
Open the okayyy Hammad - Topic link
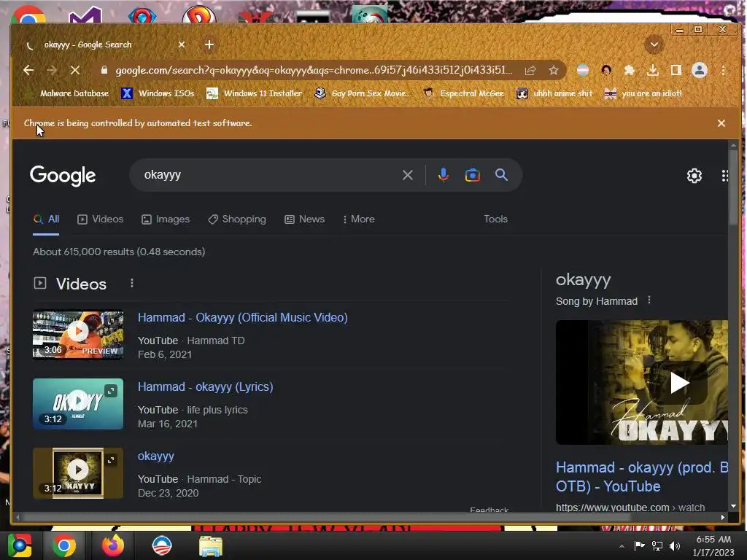coord(156,456)
